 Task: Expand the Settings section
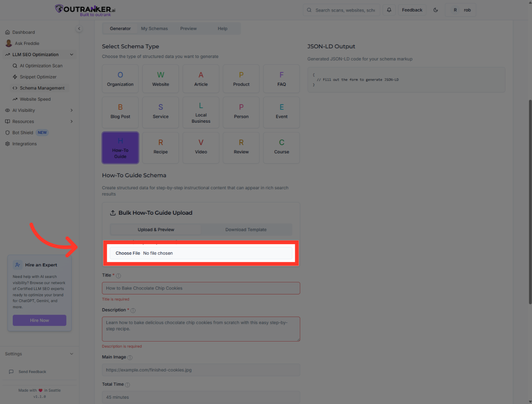(71, 354)
